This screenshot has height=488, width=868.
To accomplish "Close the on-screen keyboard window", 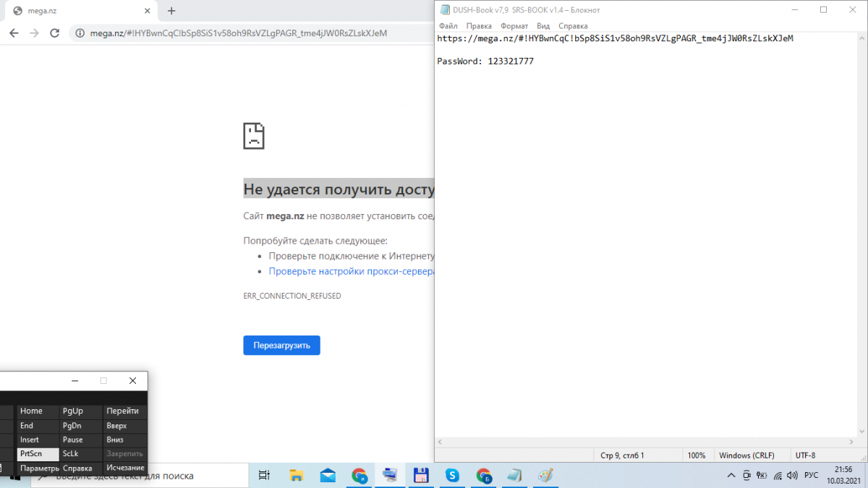I will coord(132,380).
